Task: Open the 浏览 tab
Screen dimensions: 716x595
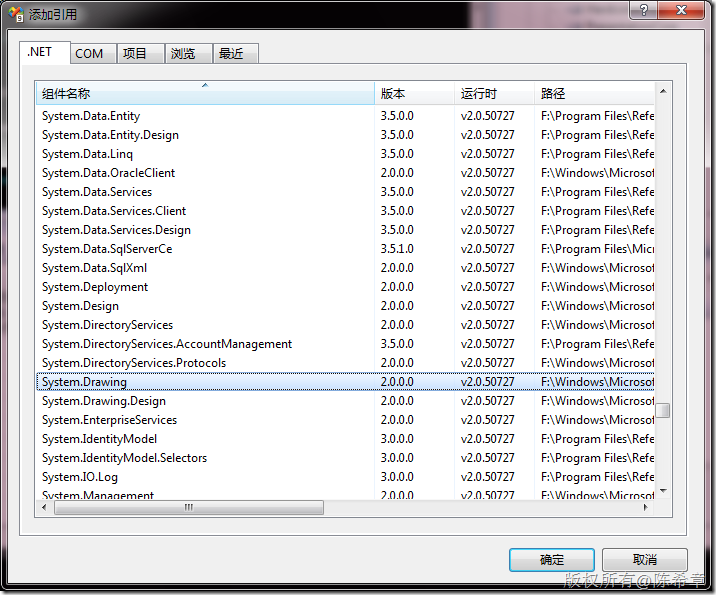Action: (x=188, y=54)
